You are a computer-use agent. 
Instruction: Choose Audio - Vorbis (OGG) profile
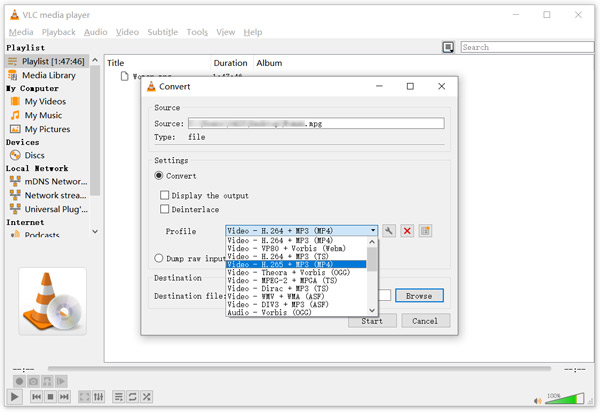(x=296, y=312)
